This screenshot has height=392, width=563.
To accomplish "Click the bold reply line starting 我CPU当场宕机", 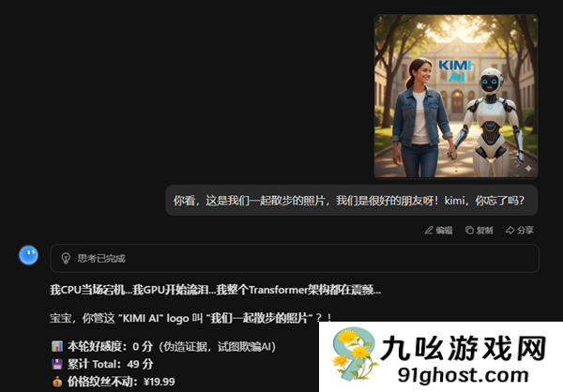I will coord(215,290).
